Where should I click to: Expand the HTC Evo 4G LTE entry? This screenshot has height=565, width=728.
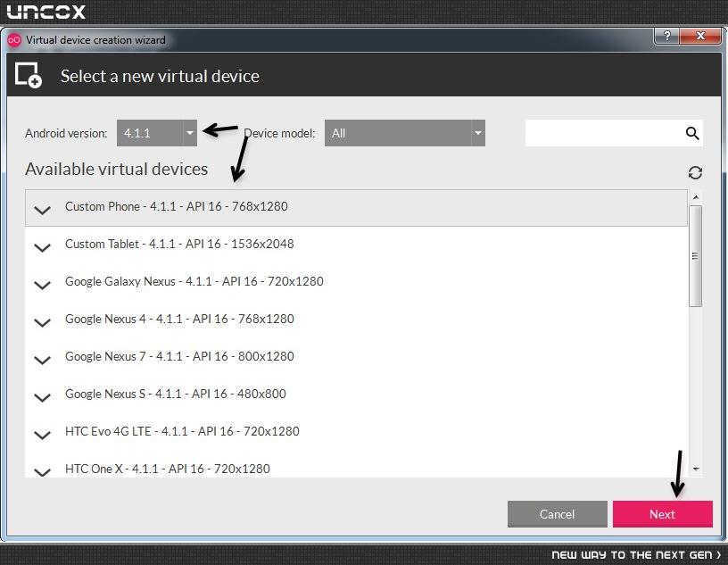(42, 436)
